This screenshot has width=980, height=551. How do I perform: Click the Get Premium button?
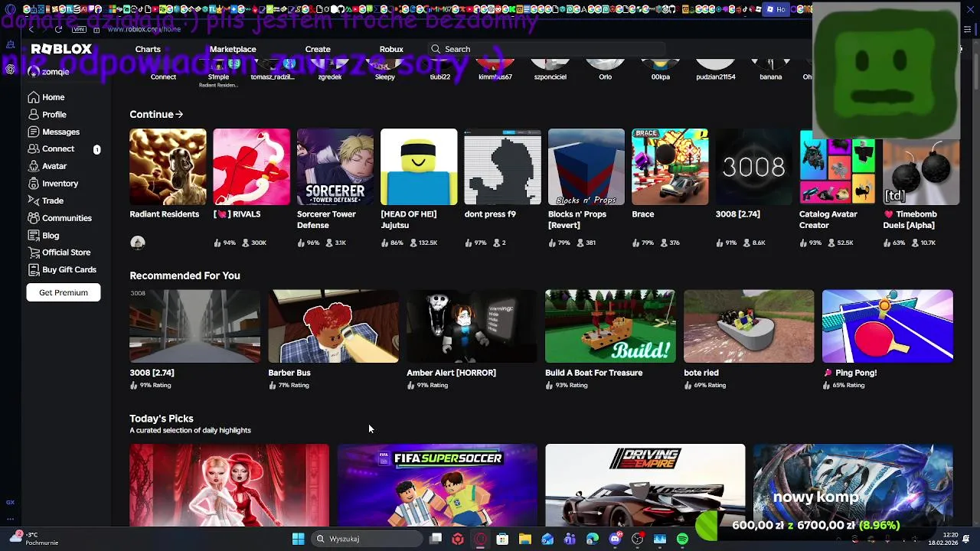[x=64, y=292]
